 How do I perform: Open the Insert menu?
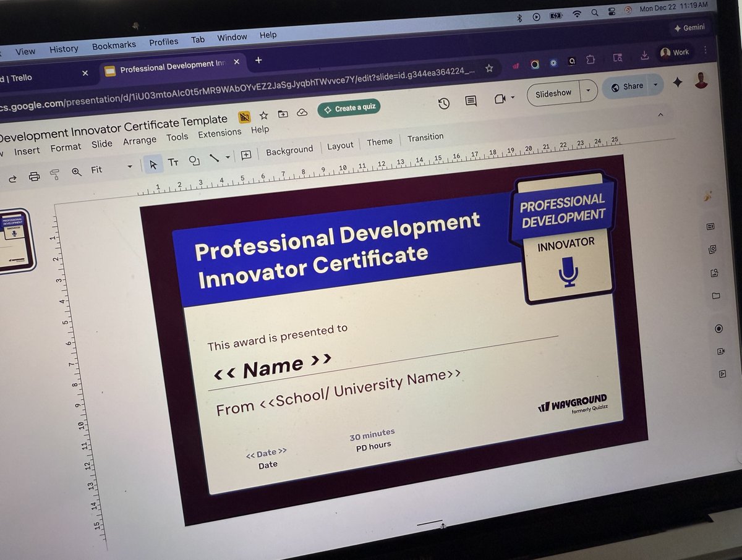(x=27, y=150)
